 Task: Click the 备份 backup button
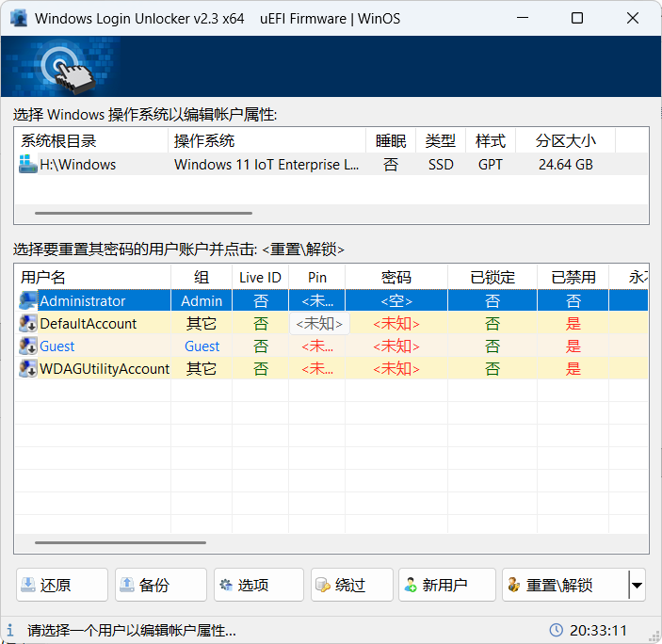click(x=161, y=585)
